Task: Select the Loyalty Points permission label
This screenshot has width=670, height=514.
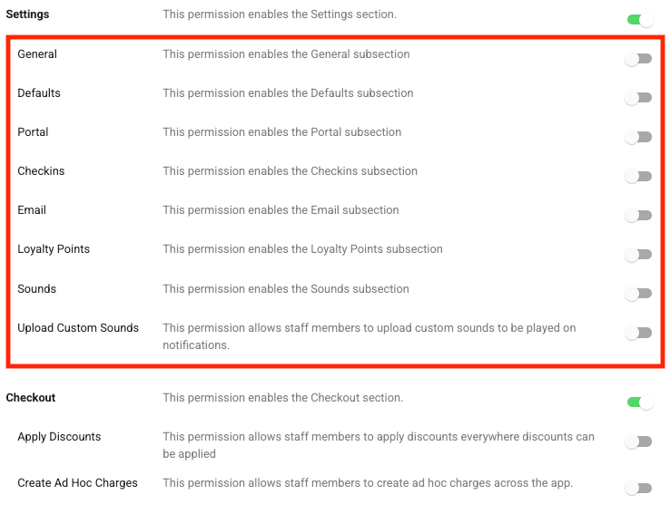Action: coord(53,249)
